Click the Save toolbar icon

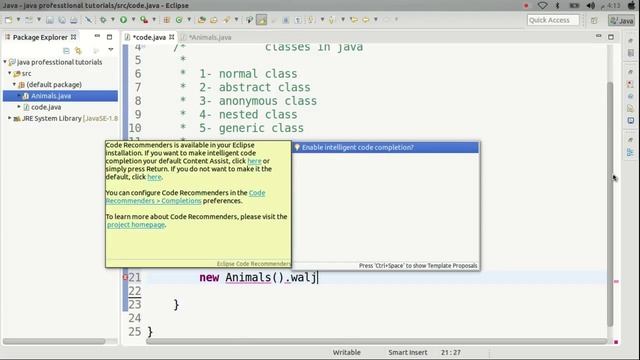pos(50,20)
